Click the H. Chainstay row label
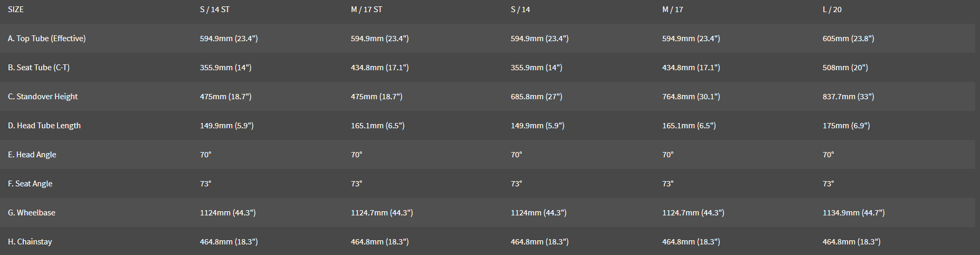Screen dimensions: 980x255 30,242
